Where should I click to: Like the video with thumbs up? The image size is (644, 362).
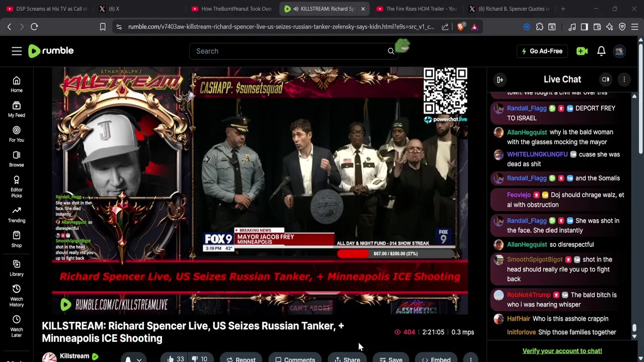[176, 359]
